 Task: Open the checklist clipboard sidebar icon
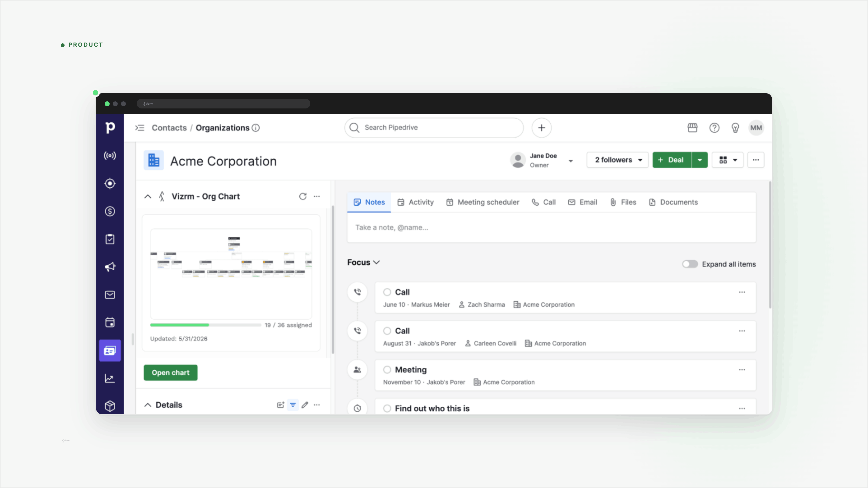(x=110, y=239)
